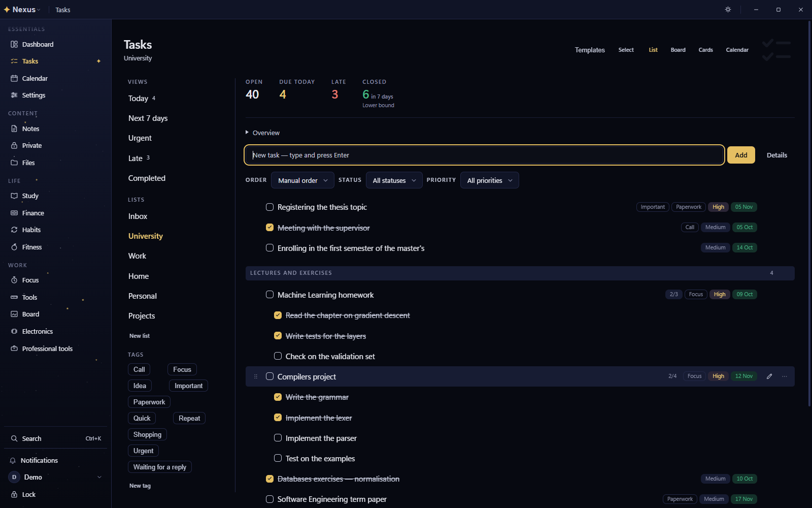The width and height of the screenshot is (812, 508).
Task: Switch to Cards view
Action: (x=705, y=50)
